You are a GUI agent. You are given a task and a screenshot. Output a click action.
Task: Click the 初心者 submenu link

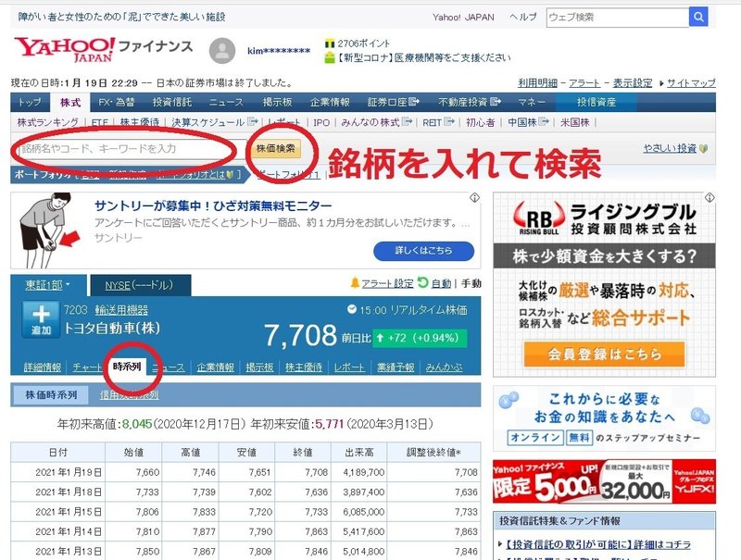coord(480,122)
